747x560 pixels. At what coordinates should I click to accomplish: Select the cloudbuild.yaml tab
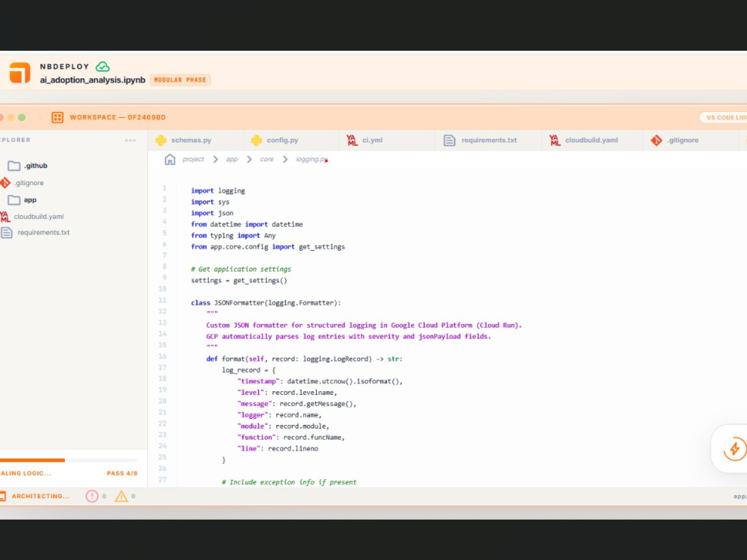[x=592, y=140]
